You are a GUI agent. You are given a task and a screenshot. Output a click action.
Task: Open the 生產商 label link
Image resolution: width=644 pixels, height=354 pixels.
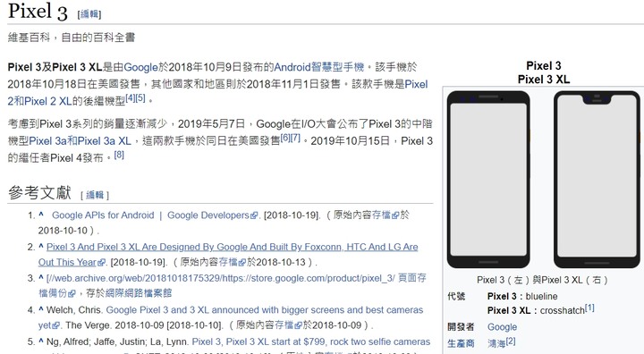461,344
